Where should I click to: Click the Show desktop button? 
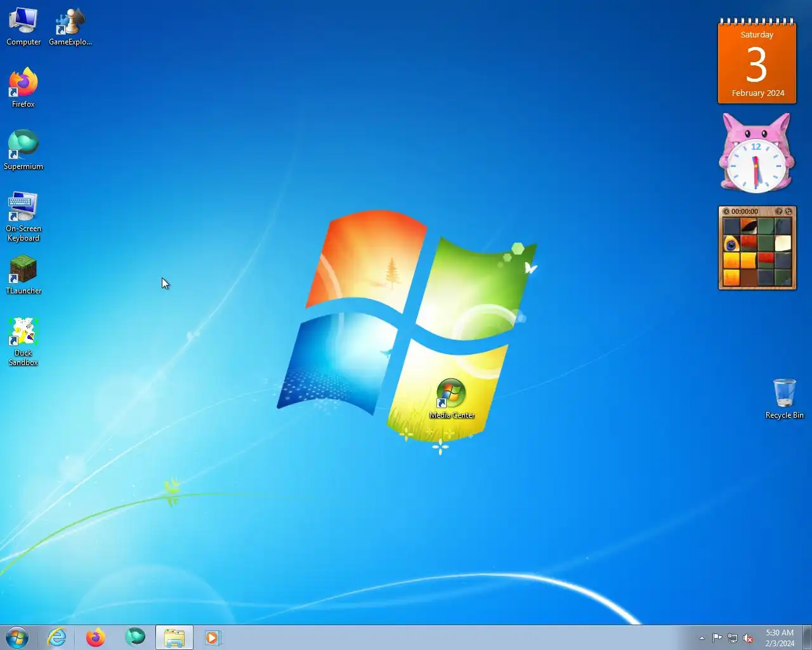tap(807, 637)
